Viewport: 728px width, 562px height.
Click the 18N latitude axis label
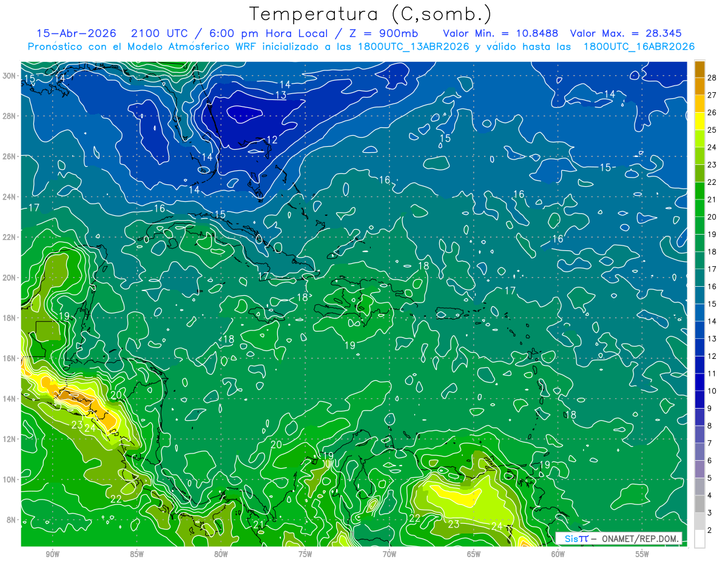[10, 318]
